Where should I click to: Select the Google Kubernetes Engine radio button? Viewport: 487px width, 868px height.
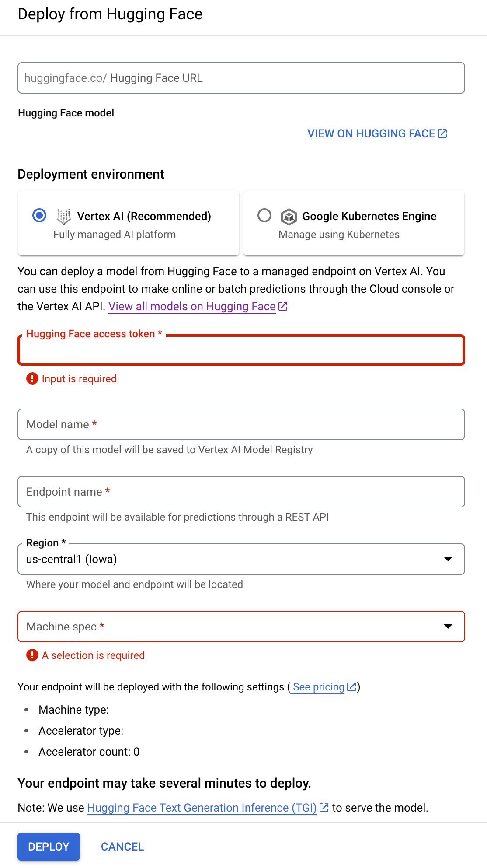[x=264, y=215]
